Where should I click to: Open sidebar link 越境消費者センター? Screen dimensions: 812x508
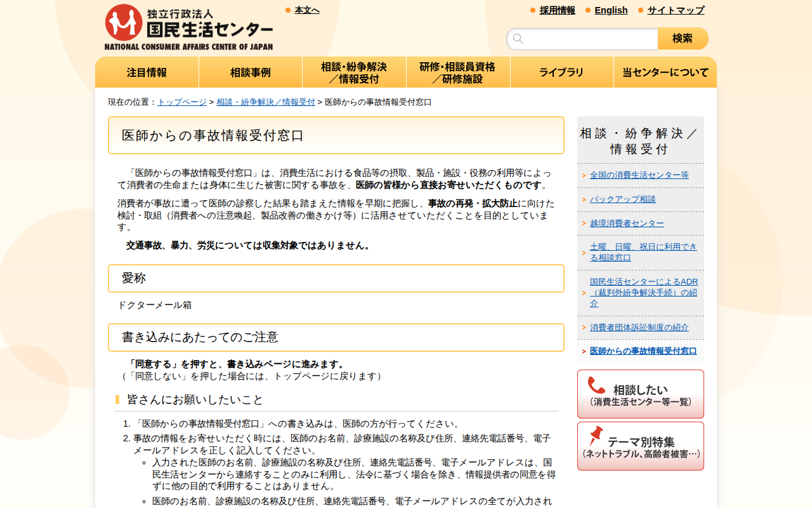[x=627, y=224]
